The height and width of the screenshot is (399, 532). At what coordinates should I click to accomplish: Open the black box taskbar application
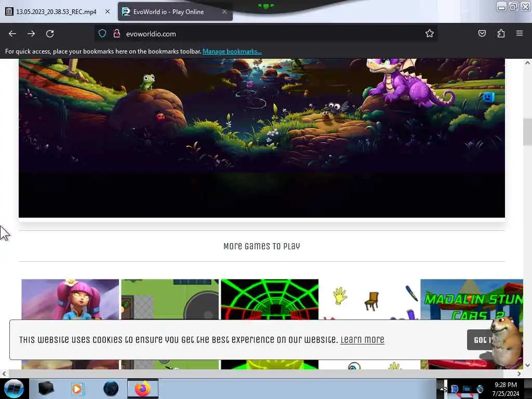coord(46,389)
